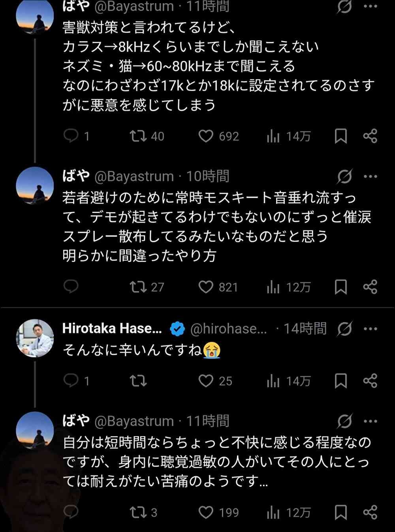Reply to the tear gas spray tweet
395x532 pixels.
pyautogui.click(x=71, y=287)
